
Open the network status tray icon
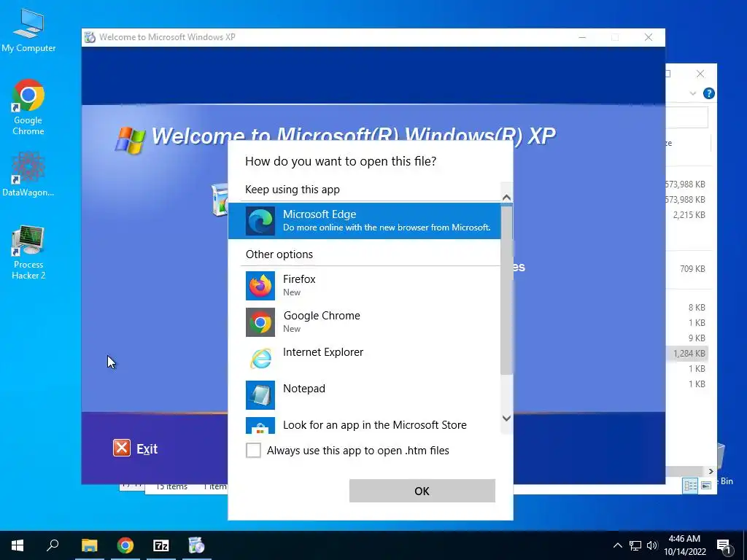[x=635, y=545]
